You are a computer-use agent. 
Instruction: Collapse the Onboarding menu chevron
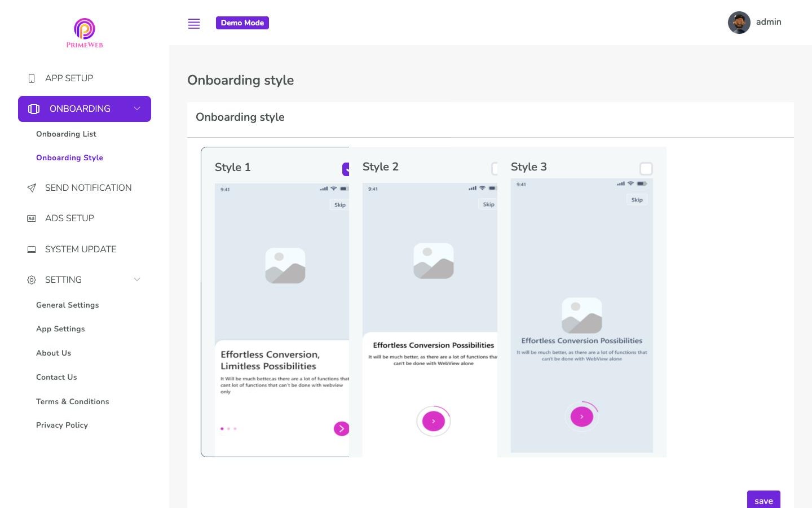pyautogui.click(x=137, y=109)
